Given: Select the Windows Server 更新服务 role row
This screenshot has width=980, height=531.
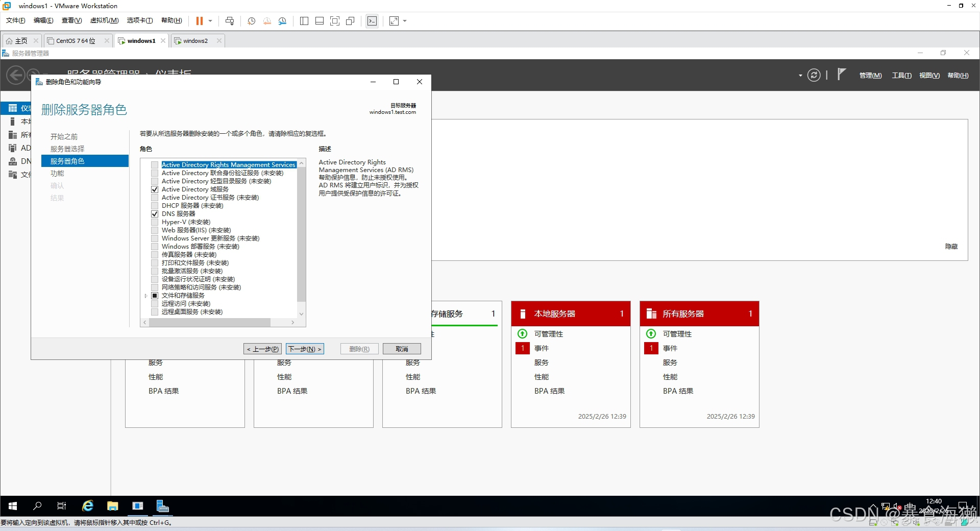Looking at the screenshot, I should [210, 238].
